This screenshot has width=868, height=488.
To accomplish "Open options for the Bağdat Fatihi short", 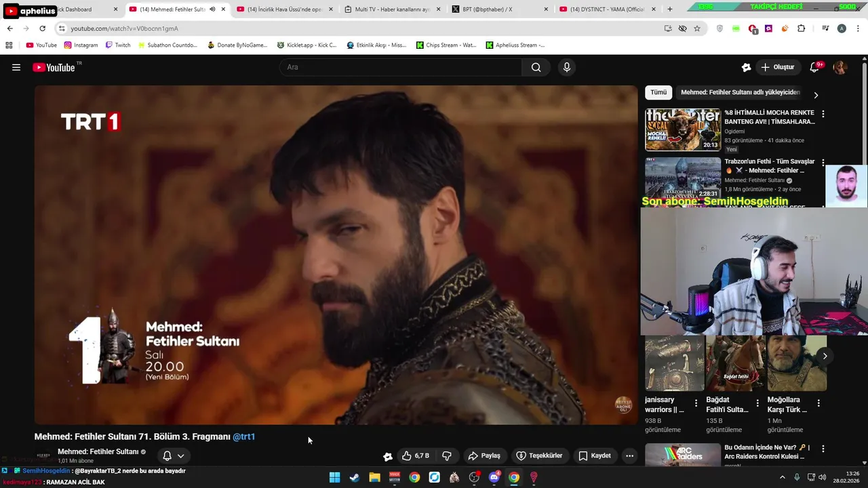I will [x=757, y=403].
